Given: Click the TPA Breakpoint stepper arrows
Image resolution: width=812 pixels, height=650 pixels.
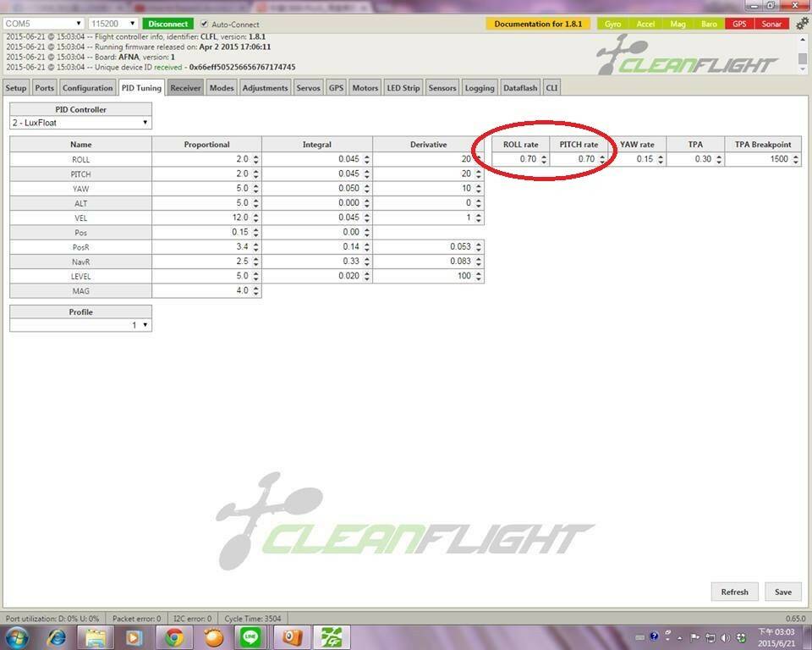Looking at the screenshot, I should tap(796, 159).
